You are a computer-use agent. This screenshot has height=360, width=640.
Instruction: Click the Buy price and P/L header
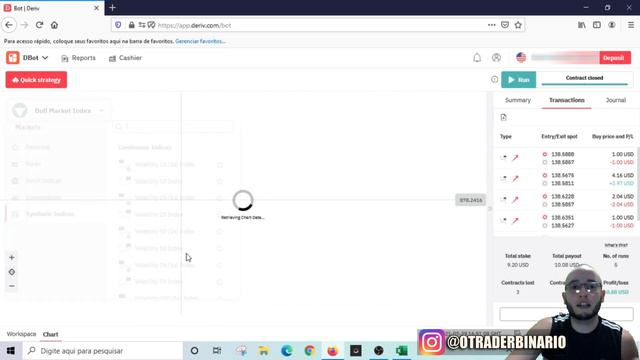point(612,136)
